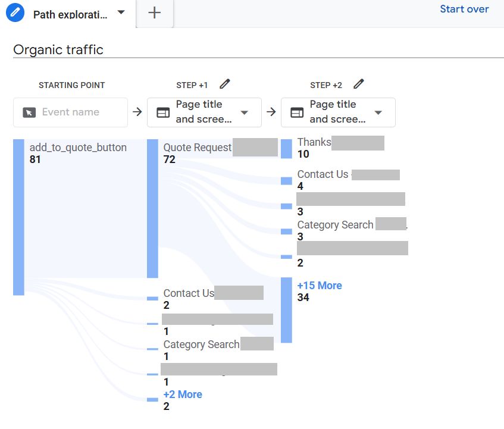Click the pencil icon next to STEP +2
Image resolution: width=504 pixels, height=429 pixels.
(358, 84)
